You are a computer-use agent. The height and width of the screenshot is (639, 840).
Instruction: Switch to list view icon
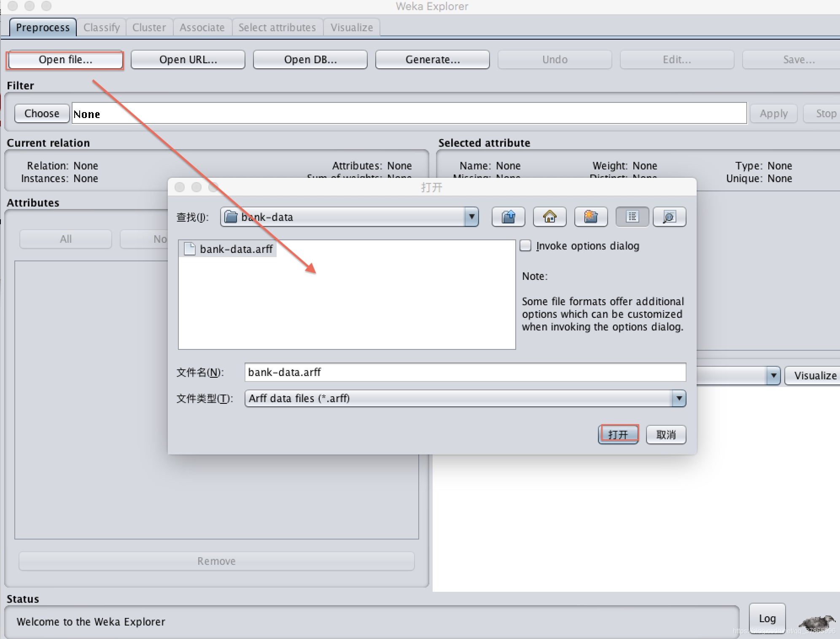[x=632, y=217]
